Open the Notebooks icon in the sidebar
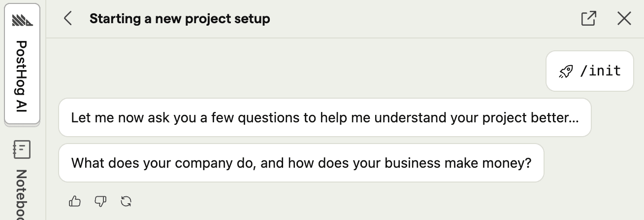This screenshot has width=644, height=220. [x=22, y=149]
